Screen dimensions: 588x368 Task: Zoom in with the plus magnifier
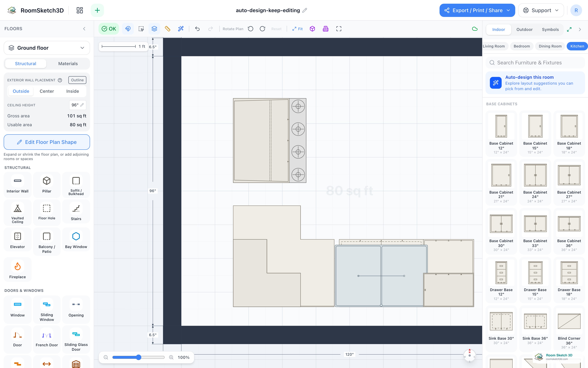(x=171, y=357)
